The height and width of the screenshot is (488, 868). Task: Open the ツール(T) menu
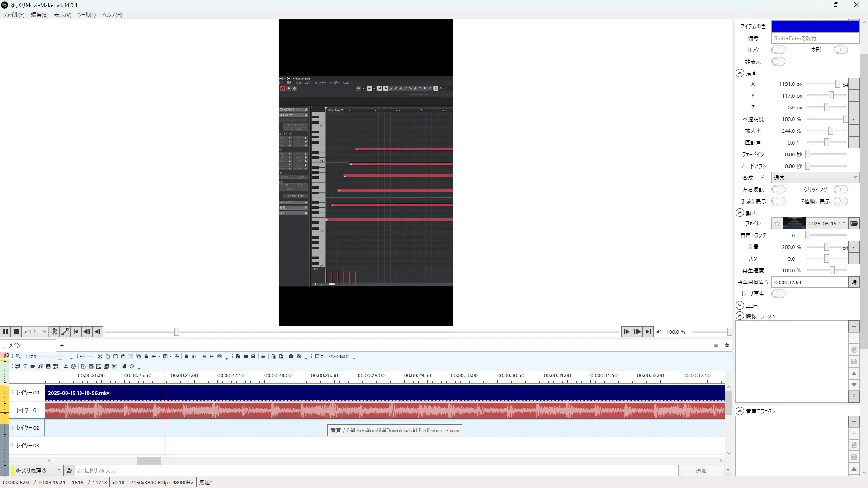(86, 14)
